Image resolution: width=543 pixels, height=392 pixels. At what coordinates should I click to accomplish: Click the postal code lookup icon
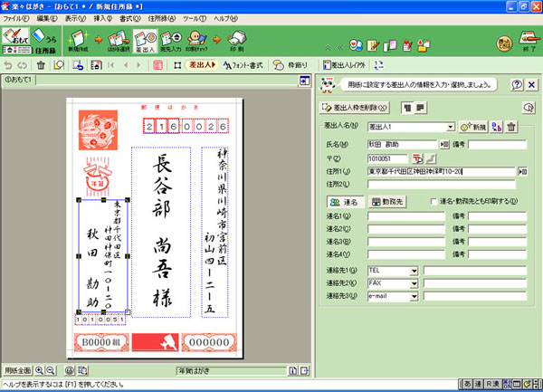pos(417,158)
